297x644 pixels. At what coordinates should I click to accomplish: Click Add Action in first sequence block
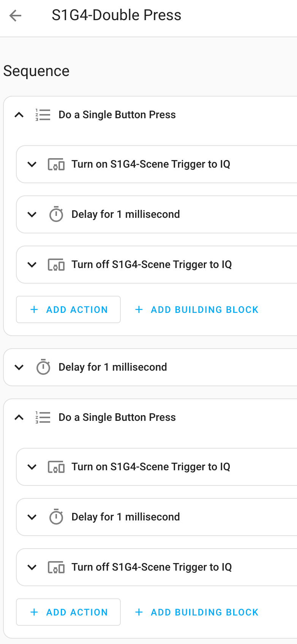click(x=68, y=309)
